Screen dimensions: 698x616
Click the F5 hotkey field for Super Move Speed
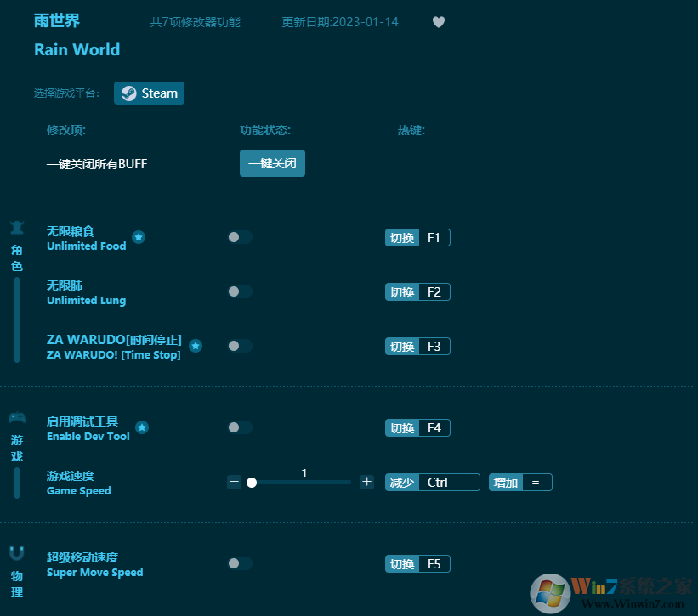pos(434,564)
